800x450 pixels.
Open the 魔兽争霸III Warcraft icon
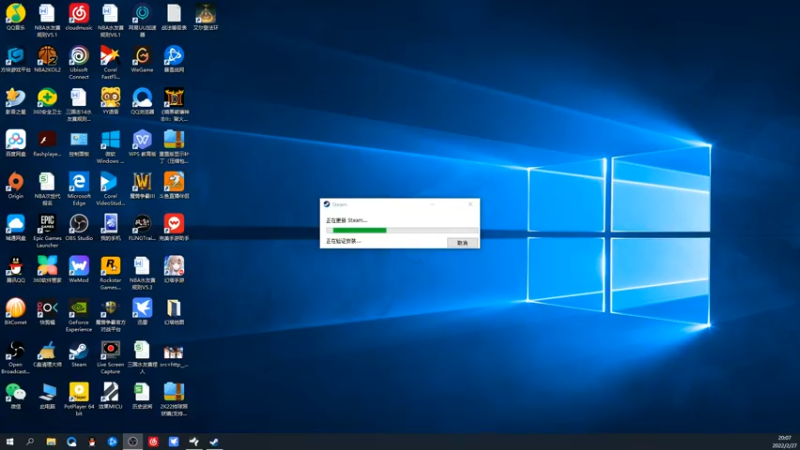[142, 185]
